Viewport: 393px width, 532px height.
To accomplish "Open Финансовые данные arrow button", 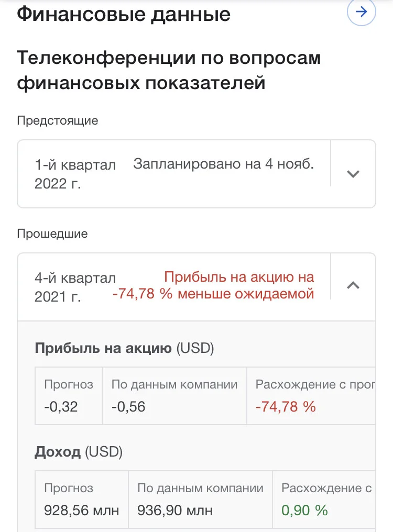I will [361, 12].
